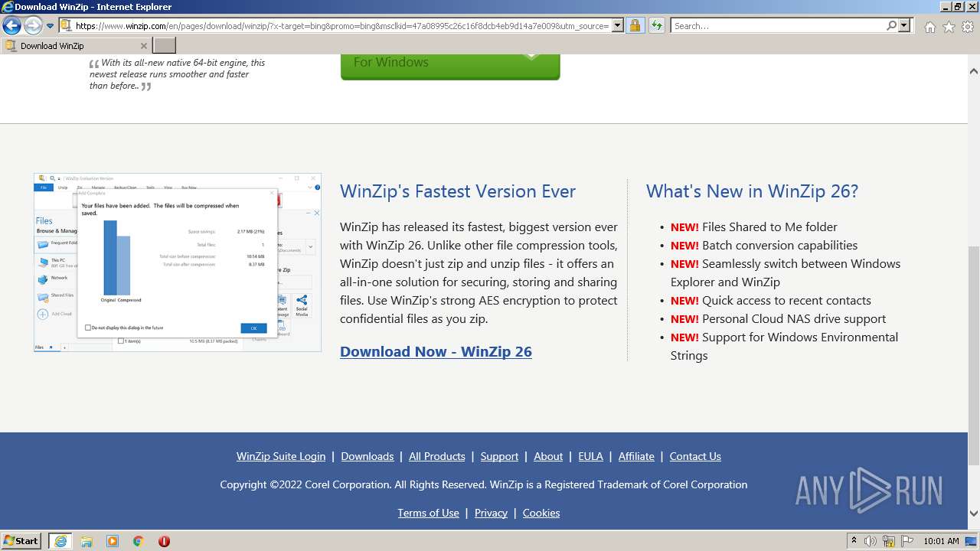The width and height of the screenshot is (980, 551).
Task: Click the Internet Explorer taskbar icon
Action: (x=60, y=541)
